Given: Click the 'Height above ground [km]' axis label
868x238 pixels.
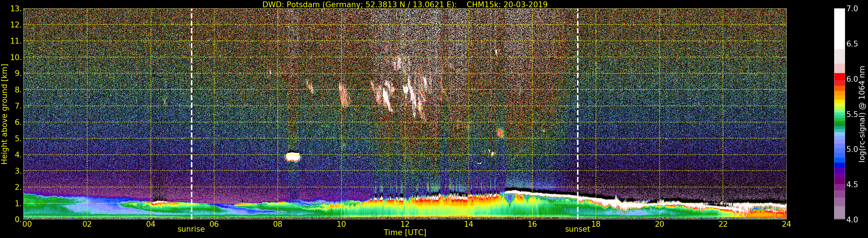Looking at the screenshot, I should (x=4, y=114).
